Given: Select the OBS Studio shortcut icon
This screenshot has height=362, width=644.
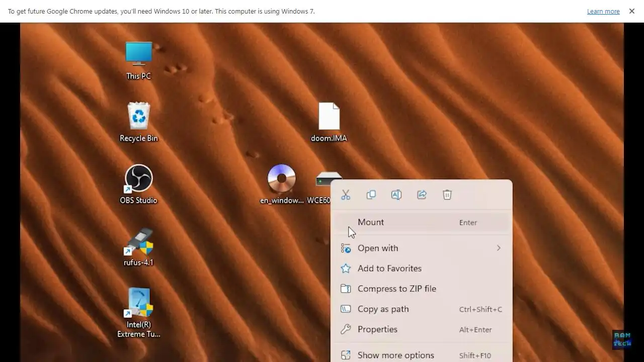Looking at the screenshot, I should tap(139, 178).
